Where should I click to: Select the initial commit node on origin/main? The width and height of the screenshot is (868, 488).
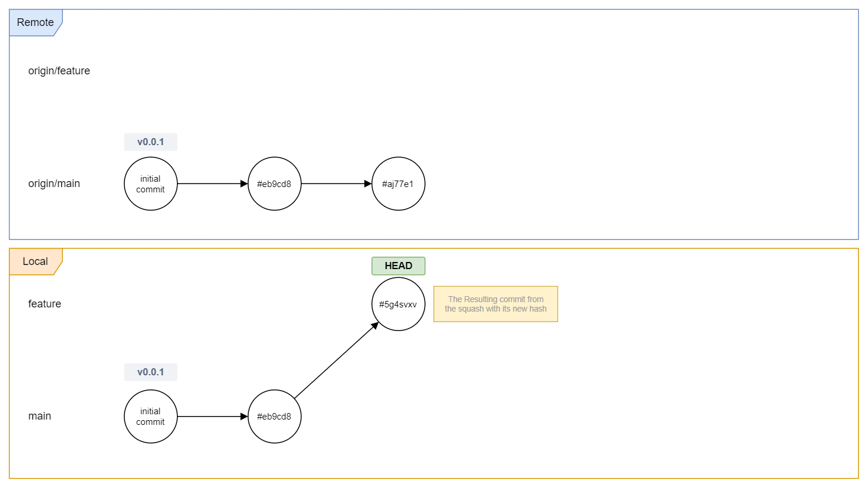[150, 184]
